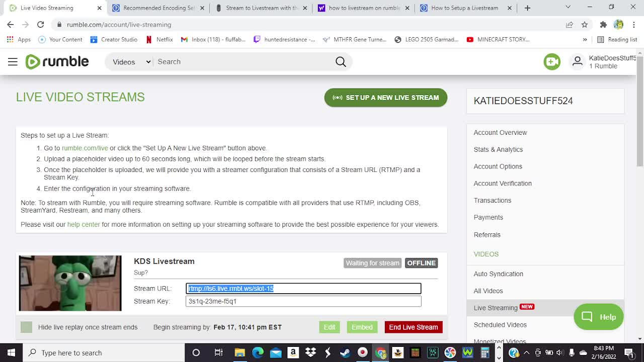Screen dimensions: 644x362
Task: Open Stats & Analytics sidebar item
Action: tap(498, 149)
